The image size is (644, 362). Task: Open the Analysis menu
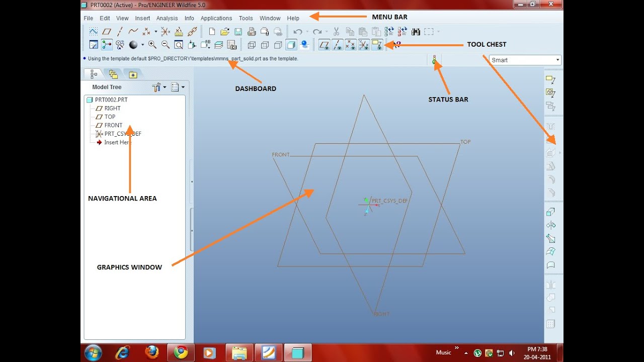tap(167, 18)
